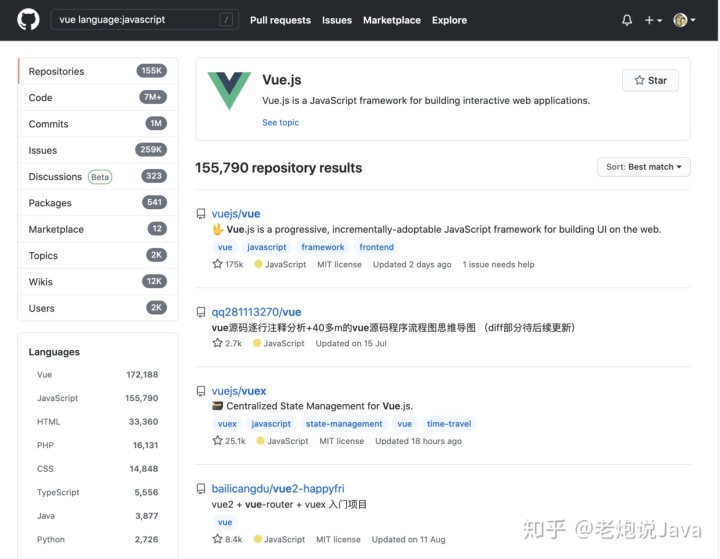Click the yellow JavaScript dot for vuejs/vue
The image size is (720, 559).
258,264
